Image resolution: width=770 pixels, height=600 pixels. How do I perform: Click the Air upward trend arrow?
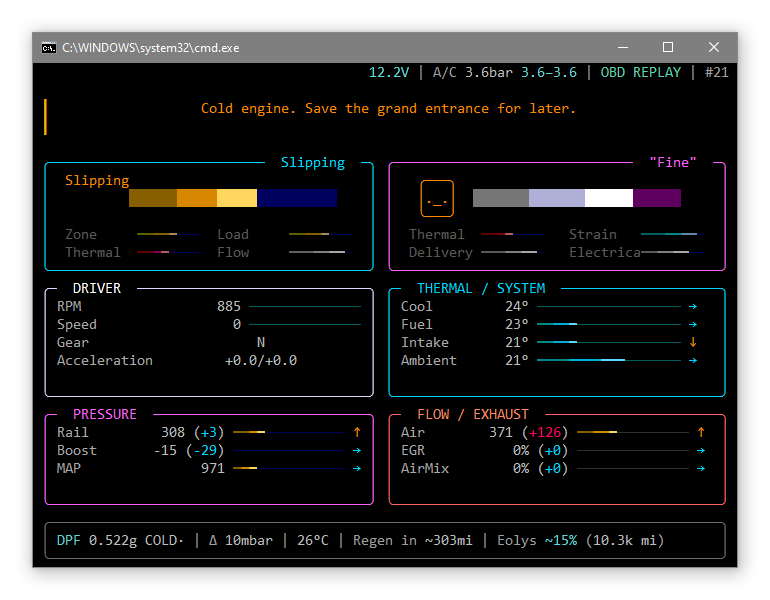point(701,432)
